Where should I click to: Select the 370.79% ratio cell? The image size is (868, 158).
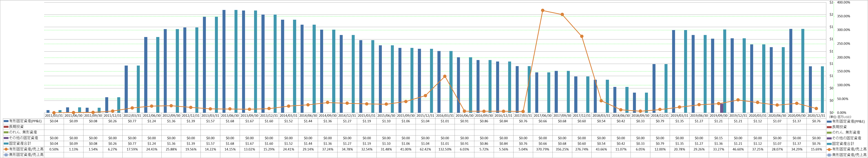point(542,149)
